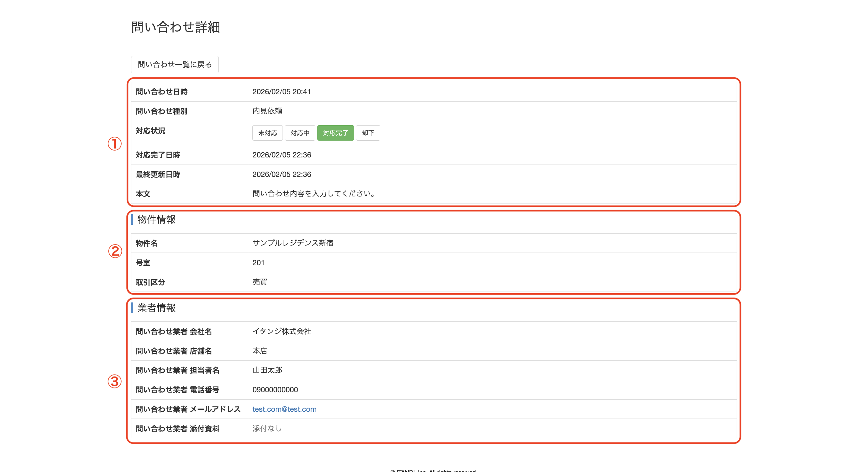The width and height of the screenshot is (868, 472).
Task: Click the 問い合わせ業者 メールアドレス label
Action: coord(188,409)
